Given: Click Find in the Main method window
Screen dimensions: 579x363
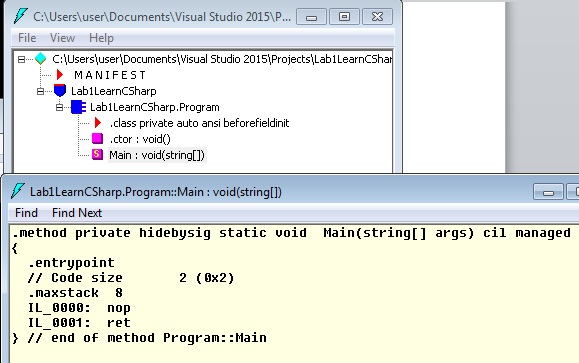Looking at the screenshot, I should 26,213.
